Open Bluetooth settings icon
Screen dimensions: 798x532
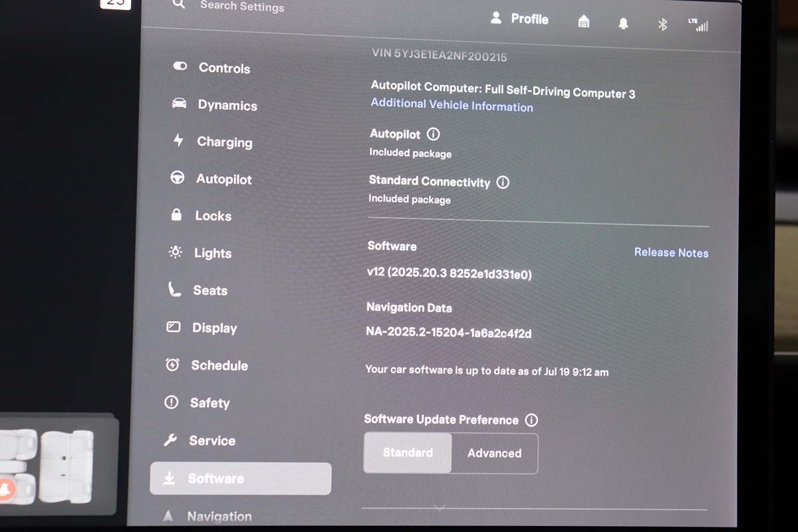click(662, 25)
